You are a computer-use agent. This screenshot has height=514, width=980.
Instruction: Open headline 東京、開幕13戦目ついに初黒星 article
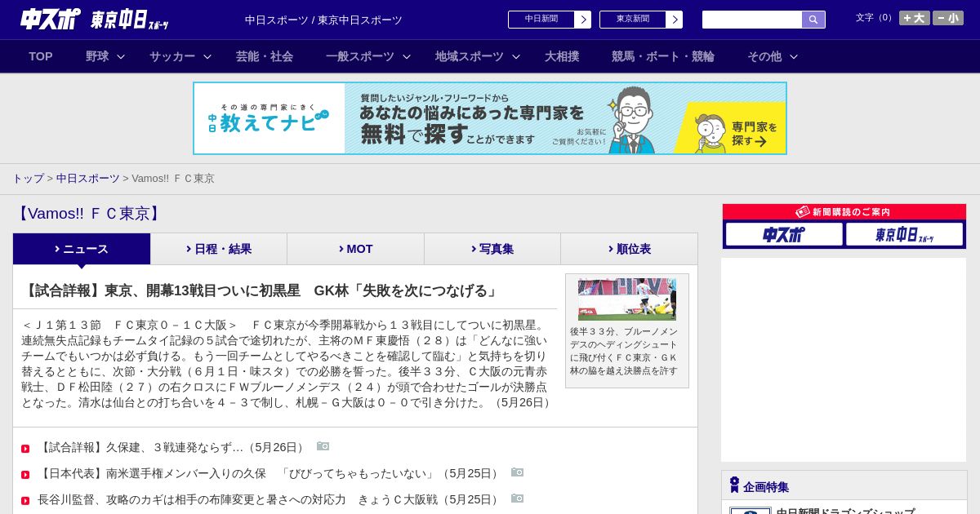260,291
